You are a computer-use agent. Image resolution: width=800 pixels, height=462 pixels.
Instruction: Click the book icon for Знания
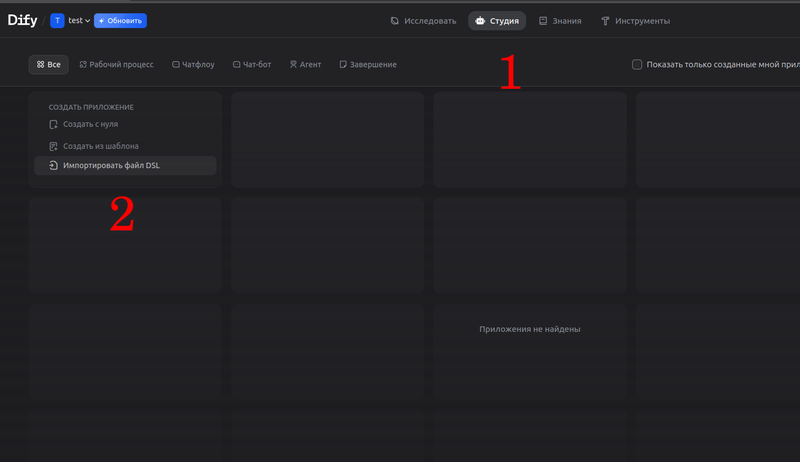pyautogui.click(x=543, y=20)
